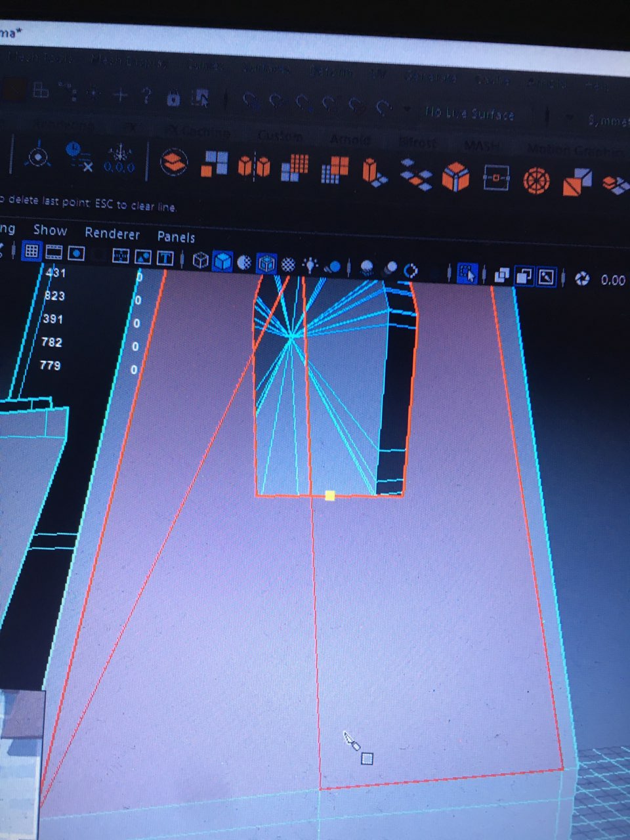This screenshot has width=630, height=840.
Task: Click the orange box on tiles shelf icon
Action: click(x=375, y=171)
